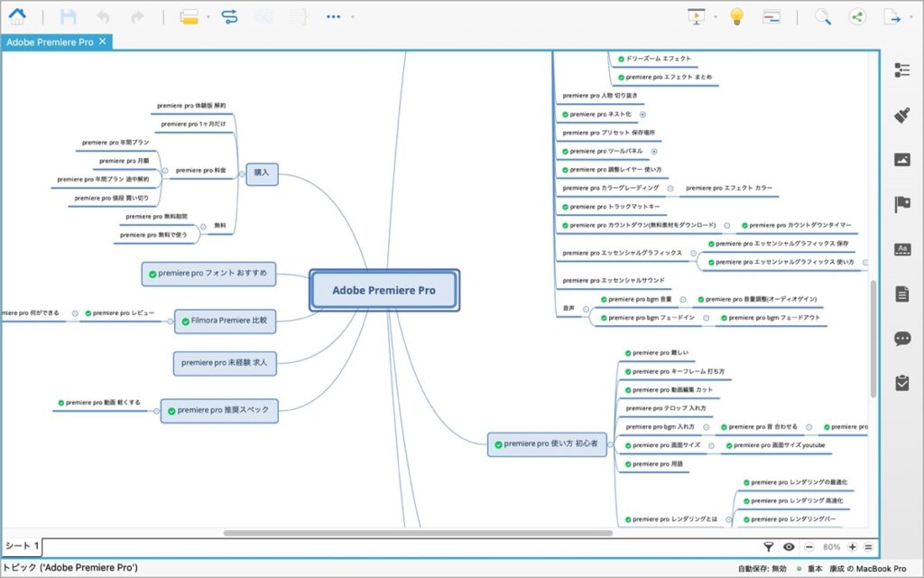Click the horizontal scrollbar below the canvas
This screenshot has width=924, height=578.
(418, 533)
